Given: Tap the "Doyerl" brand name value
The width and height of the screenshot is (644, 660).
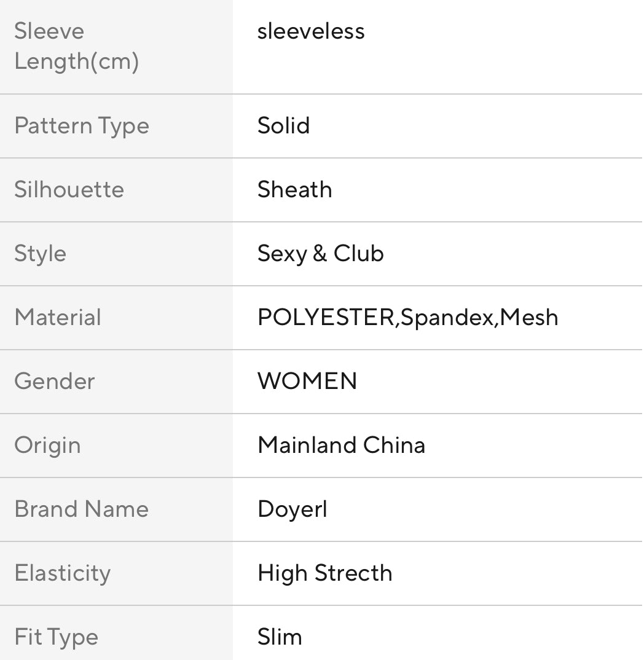Looking at the screenshot, I should (292, 510).
